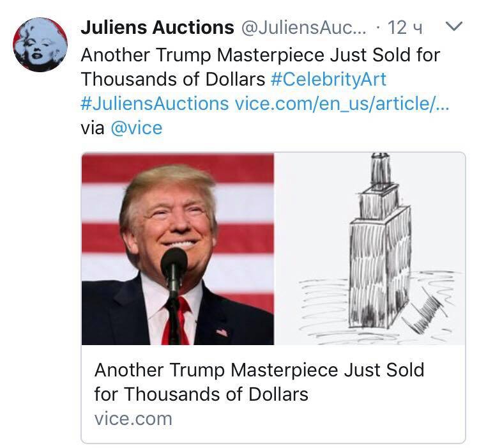Viewport: 479px width, 448px height.
Task: Follow the vice.com/en_us/article link
Action: point(342,104)
